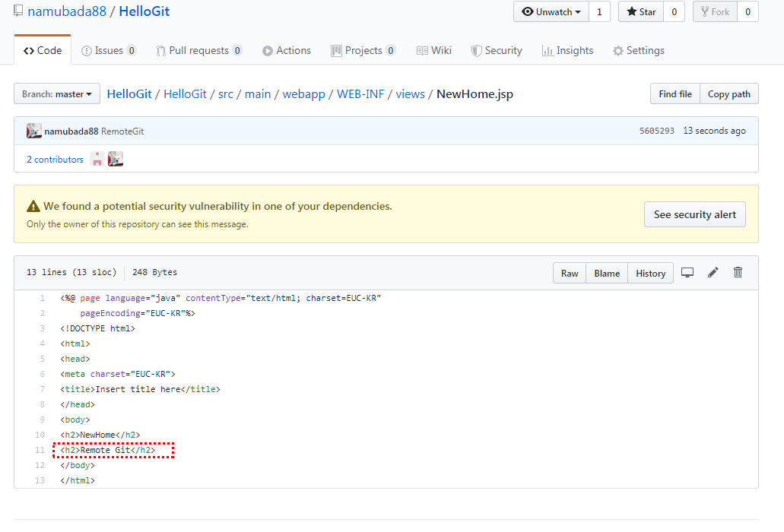Click See security alert button
The width and height of the screenshot is (784, 532).
click(x=694, y=214)
